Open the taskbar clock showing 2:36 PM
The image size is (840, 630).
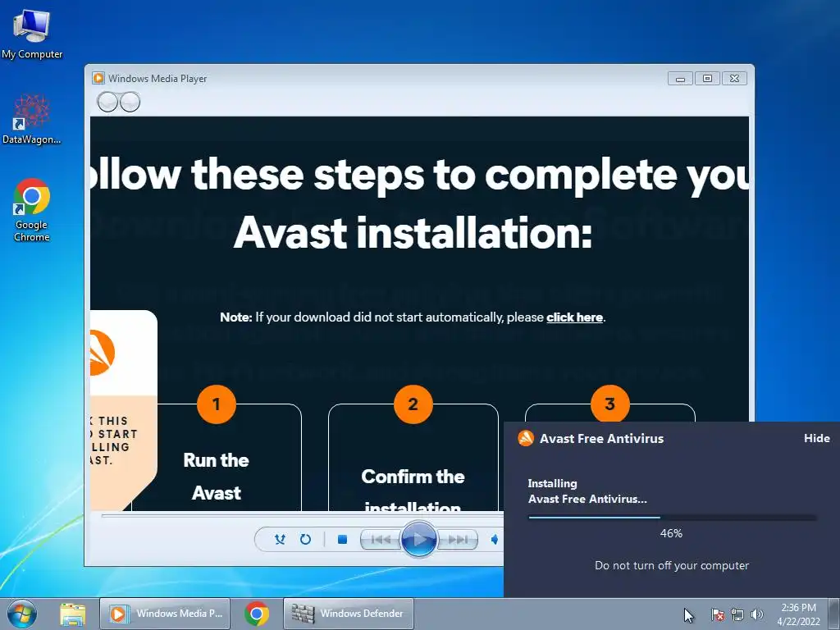[798, 614]
